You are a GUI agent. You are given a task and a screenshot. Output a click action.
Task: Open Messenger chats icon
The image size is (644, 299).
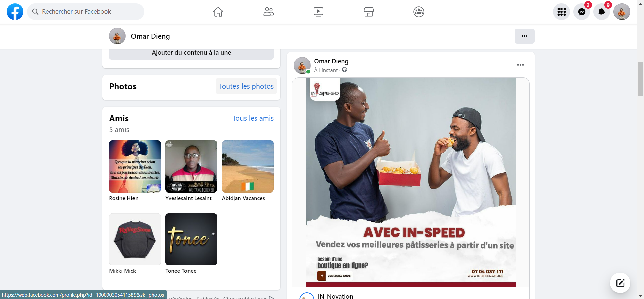582,12
